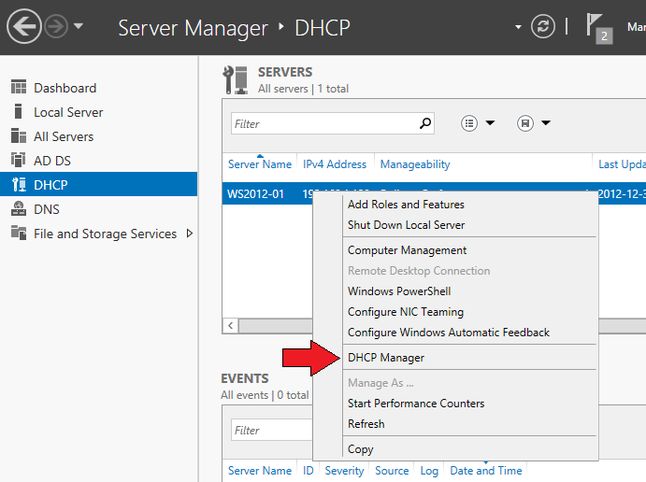The height and width of the screenshot is (482, 646).
Task: Select Windows PowerShell menu entry
Action: (399, 291)
